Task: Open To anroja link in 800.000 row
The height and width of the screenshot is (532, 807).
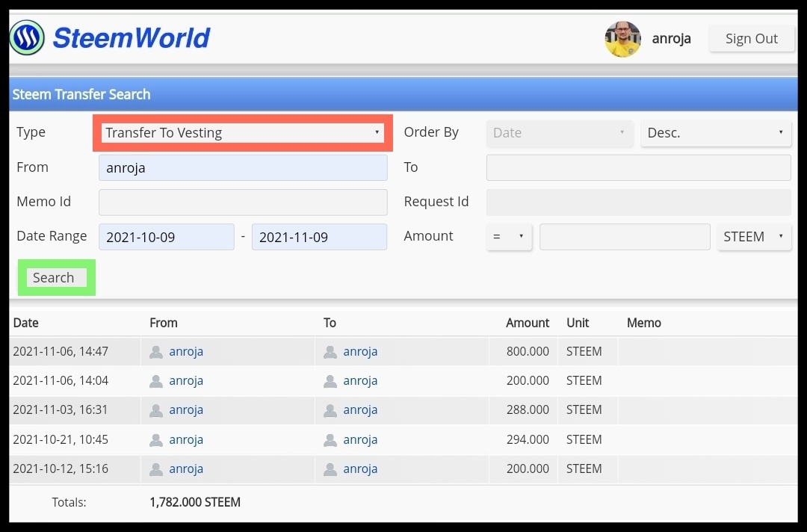Action: tap(360, 351)
